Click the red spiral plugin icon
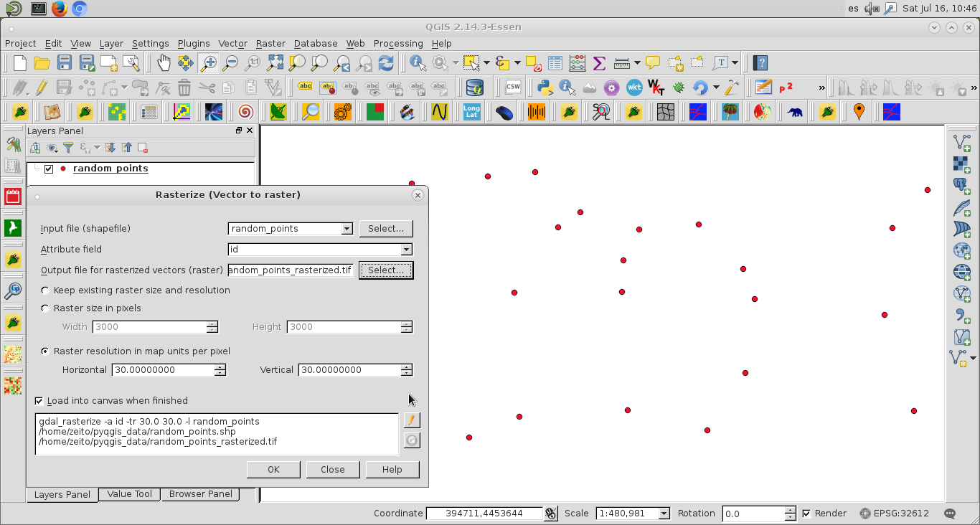The image size is (980, 525). 245,112
